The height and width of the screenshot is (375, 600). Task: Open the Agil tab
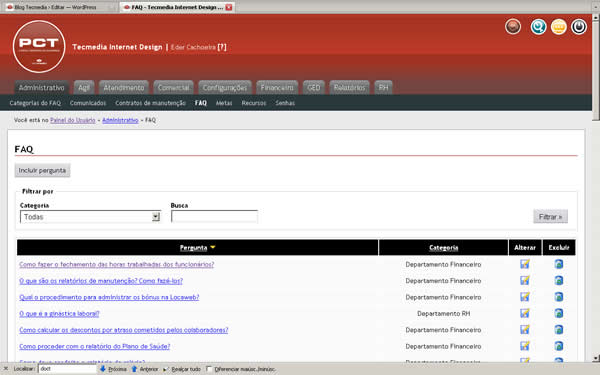(84, 88)
